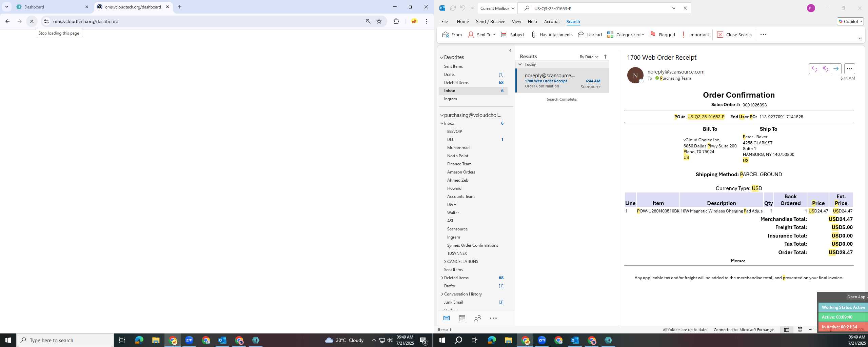
Task: Expand the Conversation History folder
Action: point(442,294)
